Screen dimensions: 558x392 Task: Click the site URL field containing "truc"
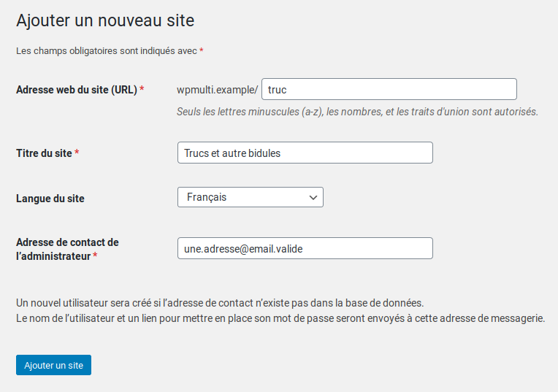tap(389, 90)
